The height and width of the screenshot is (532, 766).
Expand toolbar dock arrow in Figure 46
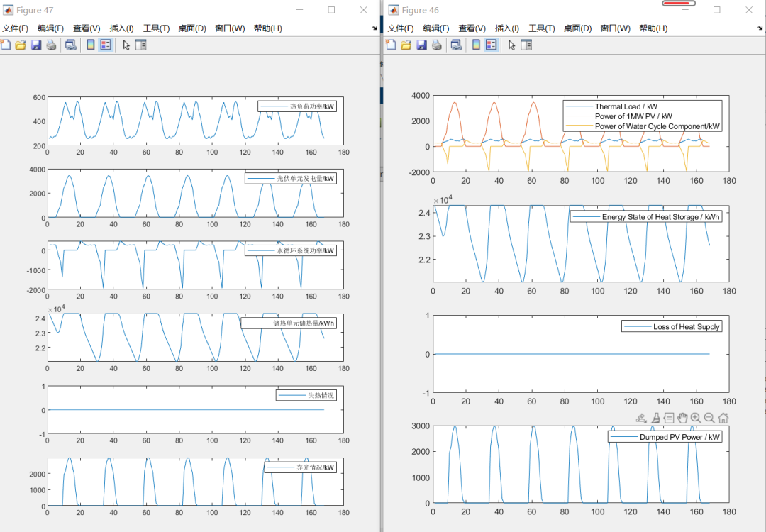(760, 28)
